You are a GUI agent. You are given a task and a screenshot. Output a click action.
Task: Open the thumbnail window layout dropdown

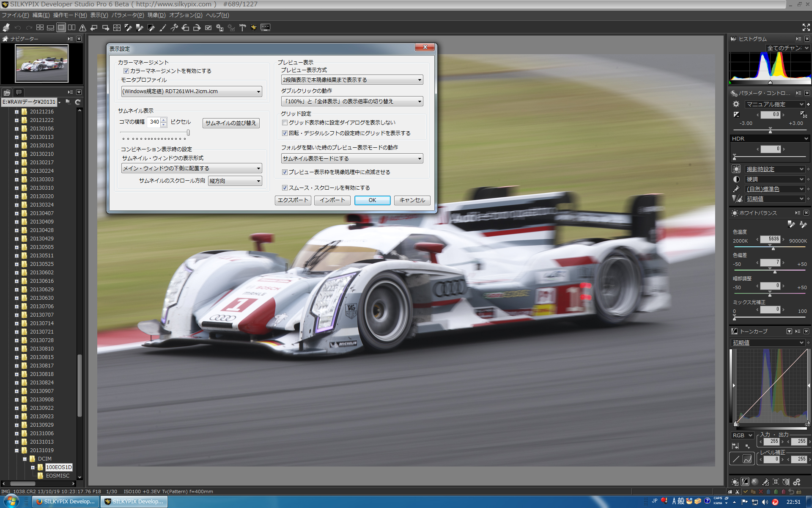pos(192,168)
